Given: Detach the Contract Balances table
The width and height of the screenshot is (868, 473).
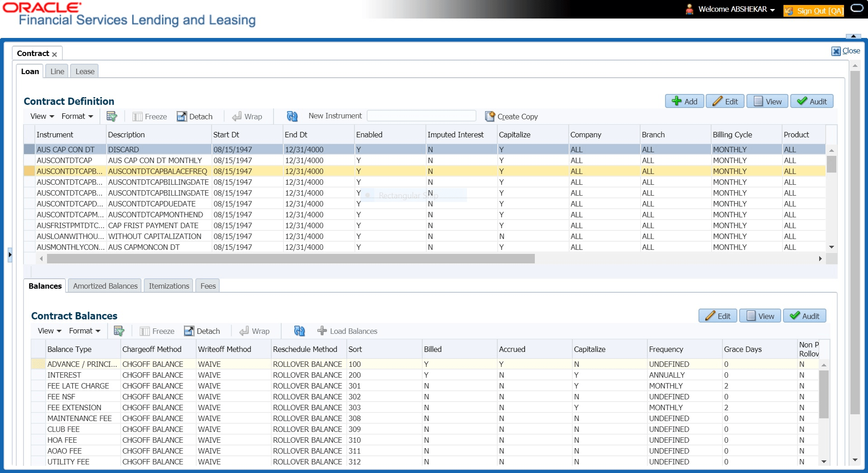Looking at the screenshot, I should click(202, 331).
